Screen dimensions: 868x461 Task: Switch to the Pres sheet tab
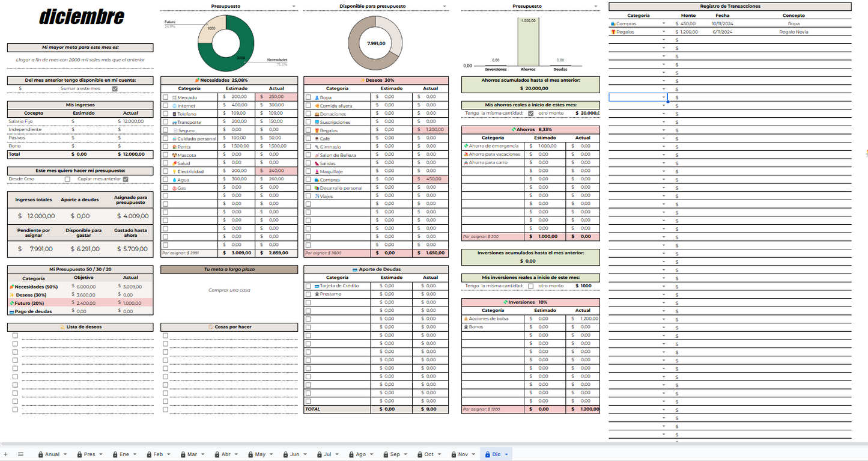click(90, 454)
